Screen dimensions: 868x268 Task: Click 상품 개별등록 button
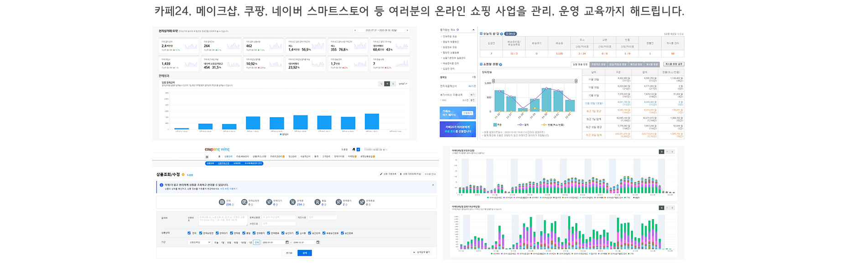coord(388,174)
